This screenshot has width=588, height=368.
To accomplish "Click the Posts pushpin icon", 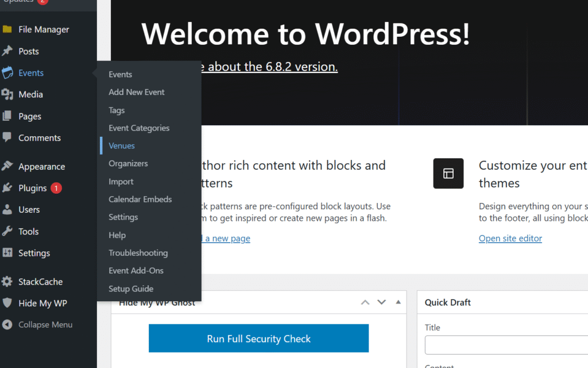I will [x=7, y=51].
